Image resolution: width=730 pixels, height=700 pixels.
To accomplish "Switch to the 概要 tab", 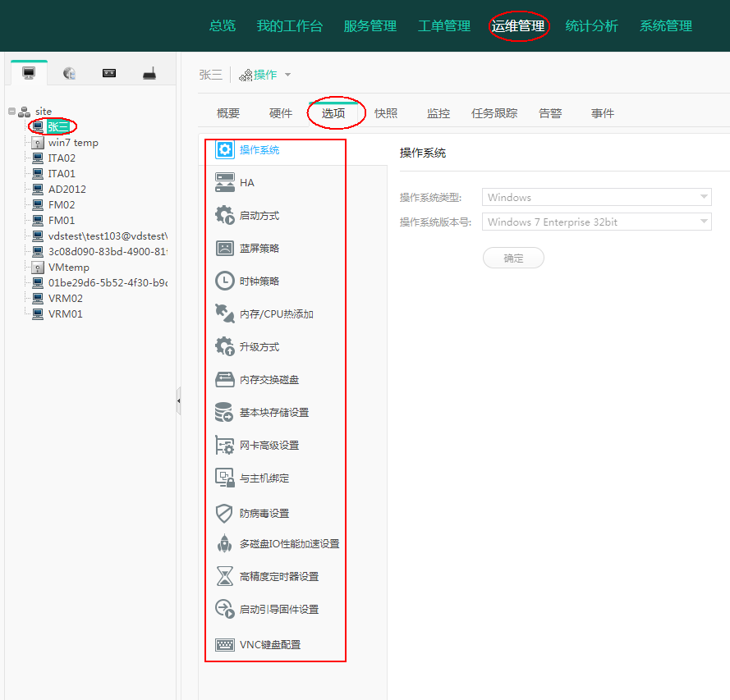I will [x=228, y=113].
